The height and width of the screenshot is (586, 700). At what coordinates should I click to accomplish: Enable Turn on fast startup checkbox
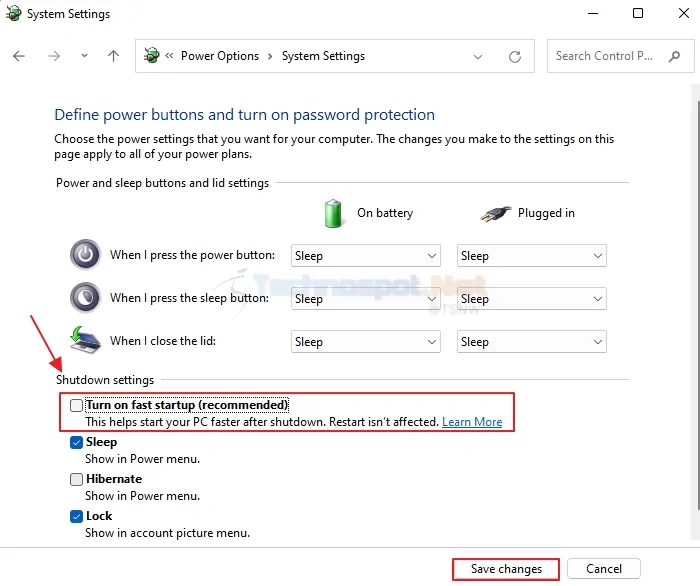(x=76, y=405)
